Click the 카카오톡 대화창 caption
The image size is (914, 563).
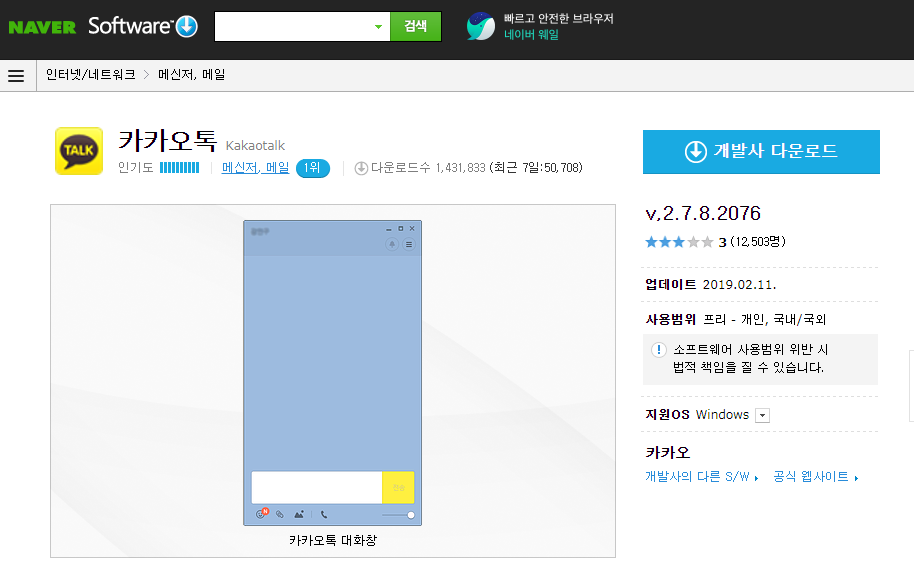point(333,540)
